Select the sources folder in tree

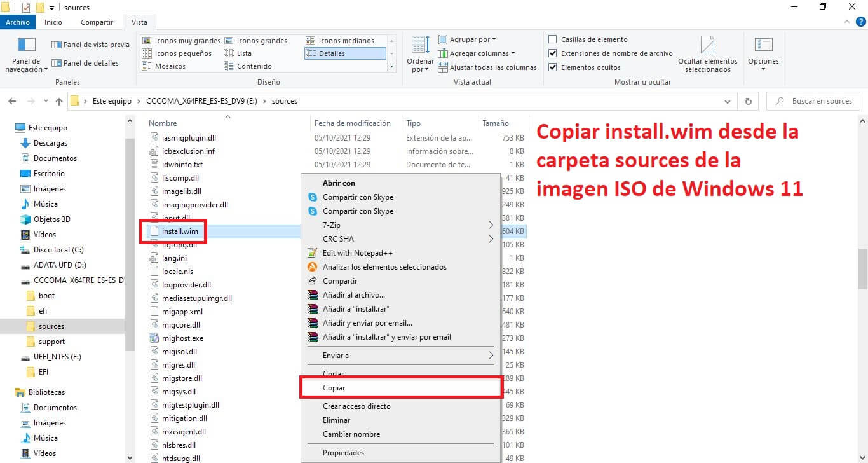51,326
